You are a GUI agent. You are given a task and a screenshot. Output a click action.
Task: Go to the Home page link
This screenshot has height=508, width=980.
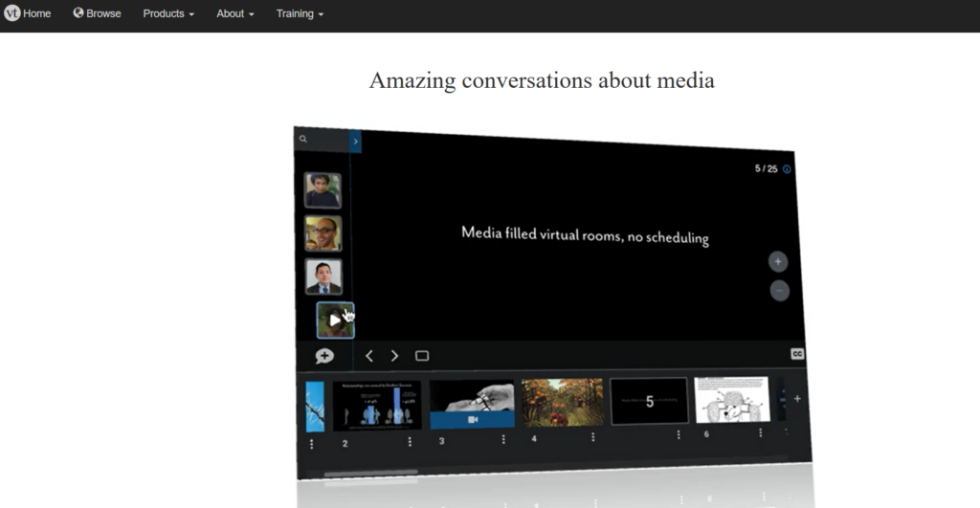(x=36, y=13)
